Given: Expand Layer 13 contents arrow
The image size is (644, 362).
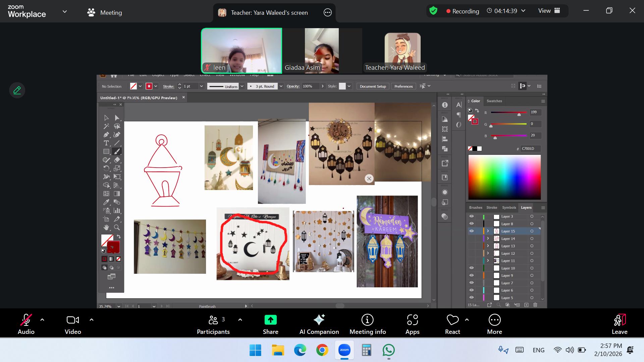Looking at the screenshot, I should (x=488, y=246).
